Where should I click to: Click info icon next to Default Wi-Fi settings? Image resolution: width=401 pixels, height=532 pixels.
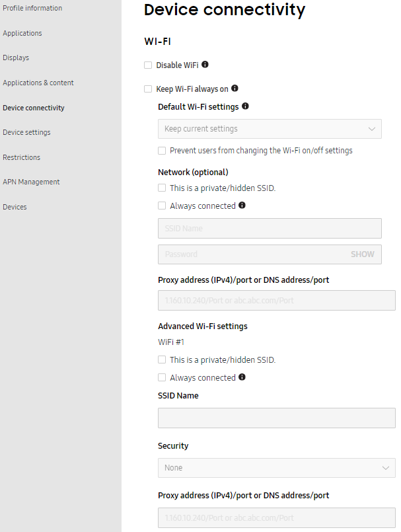pyautogui.click(x=246, y=106)
